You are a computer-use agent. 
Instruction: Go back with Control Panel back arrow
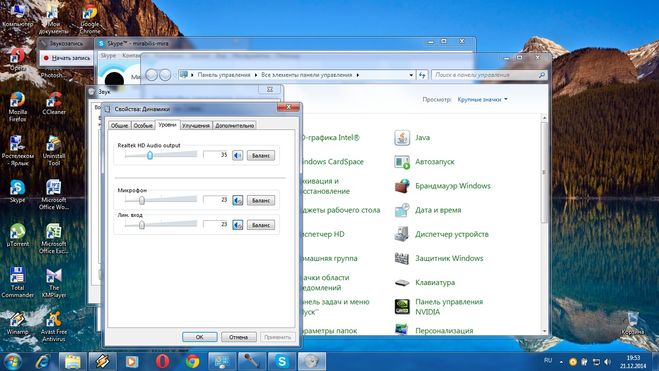click(x=151, y=75)
